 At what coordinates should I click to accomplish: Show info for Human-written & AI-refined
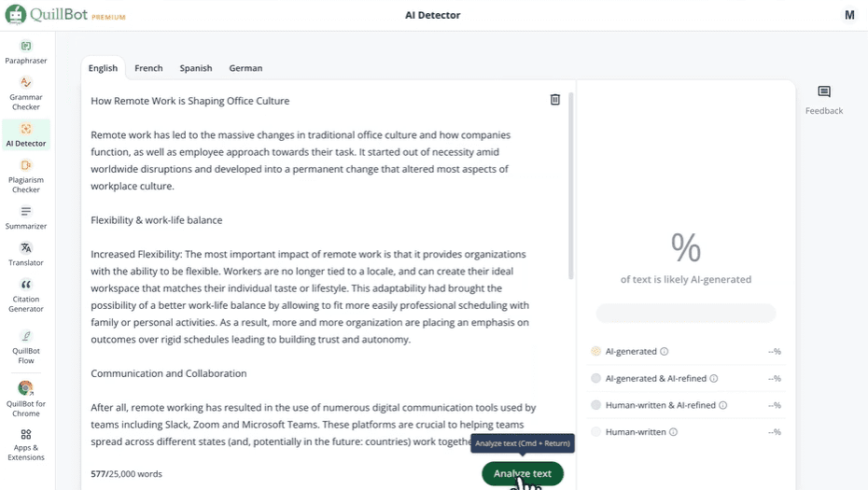pos(723,406)
